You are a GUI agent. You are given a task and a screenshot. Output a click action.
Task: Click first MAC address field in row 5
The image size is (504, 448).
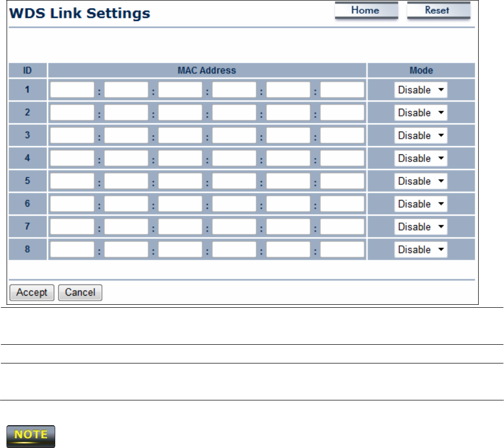[x=72, y=181]
